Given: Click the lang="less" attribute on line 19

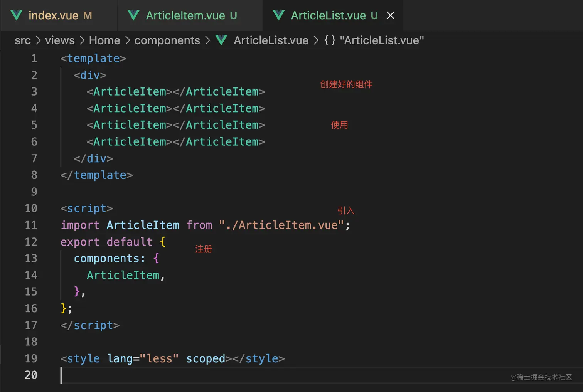Looking at the screenshot, I should click(143, 359).
